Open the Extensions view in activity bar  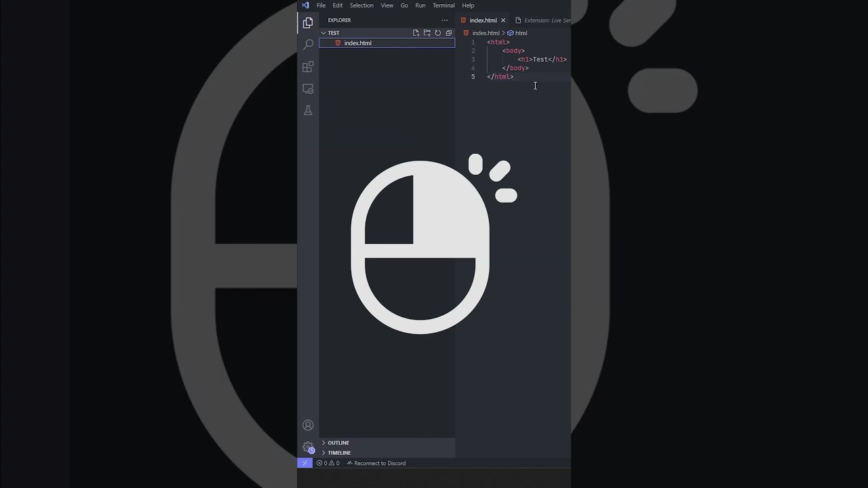pyautogui.click(x=308, y=66)
